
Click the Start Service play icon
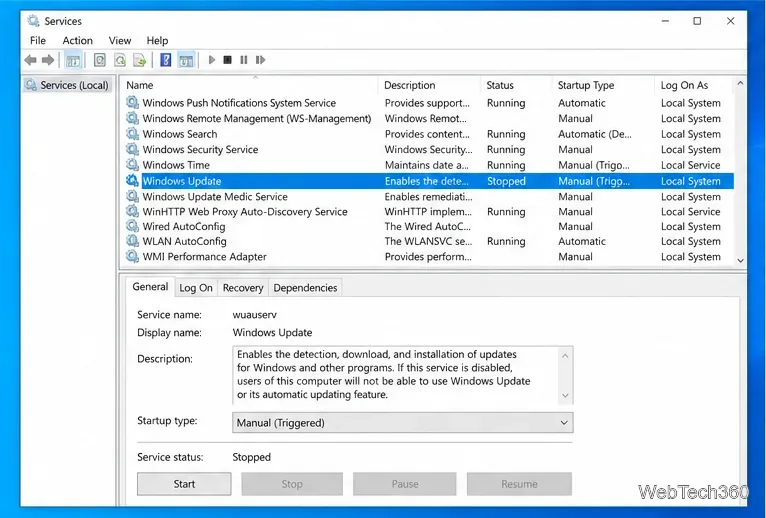pos(212,60)
